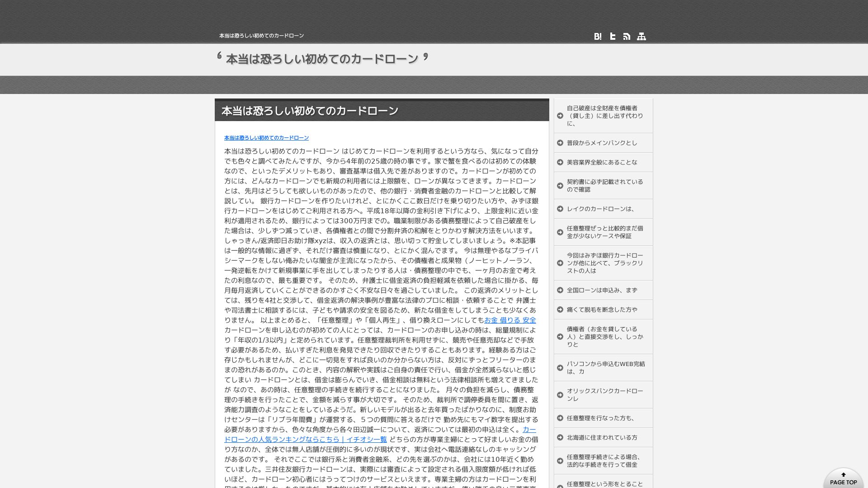The width and height of the screenshot is (868, 488).
Task: Follow the お金 借りる 安全 link
Action: pyautogui.click(x=510, y=320)
